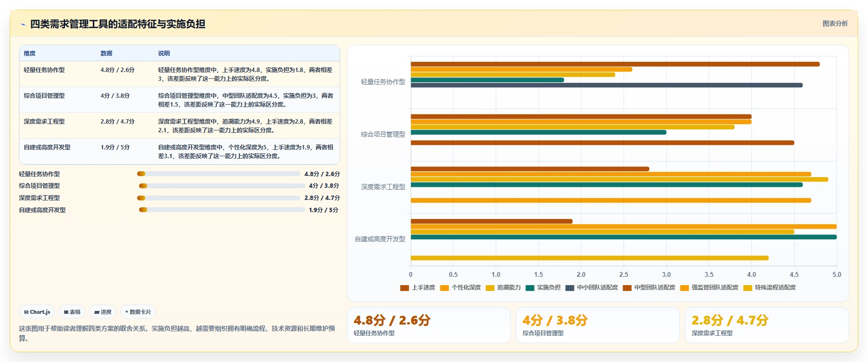868x362 pixels.
Task: Click the 轻量任务协作型 progress bar
Action: click(219, 174)
